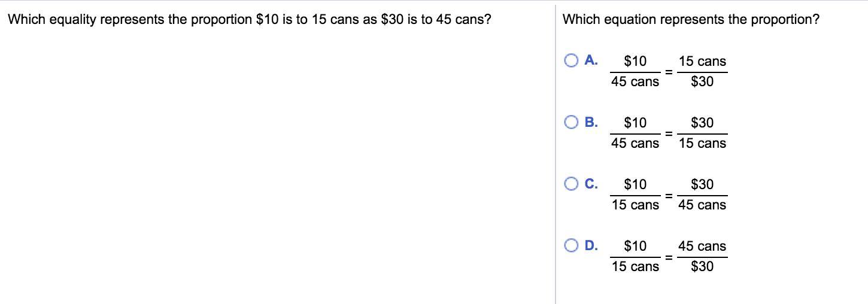Select radio button for option C
The width and height of the screenshot is (868, 304).
point(572,184)
